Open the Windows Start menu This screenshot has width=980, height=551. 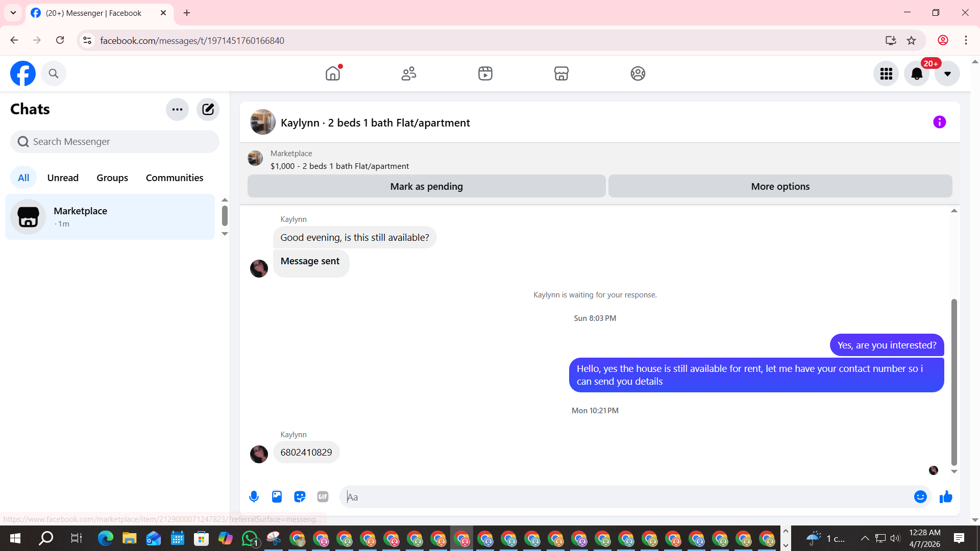coord(15,538)
